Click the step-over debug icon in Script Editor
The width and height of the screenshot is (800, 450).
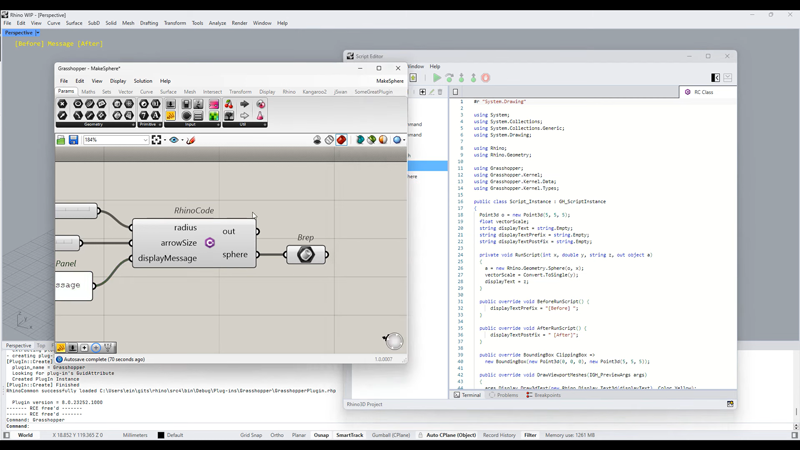coord(449,78)
